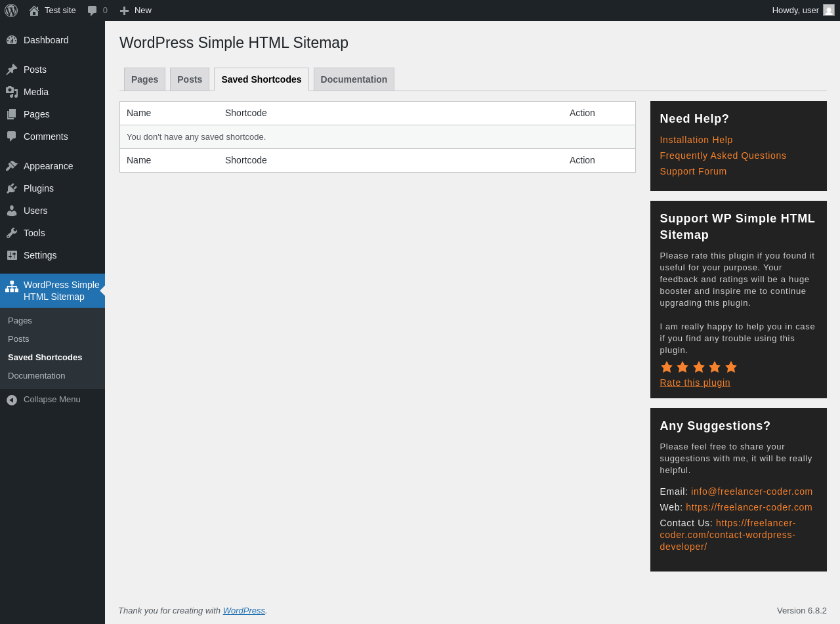Screen dimensions: 840x624
Task: Open Documentation submenu item
Action: click(37, 376)
